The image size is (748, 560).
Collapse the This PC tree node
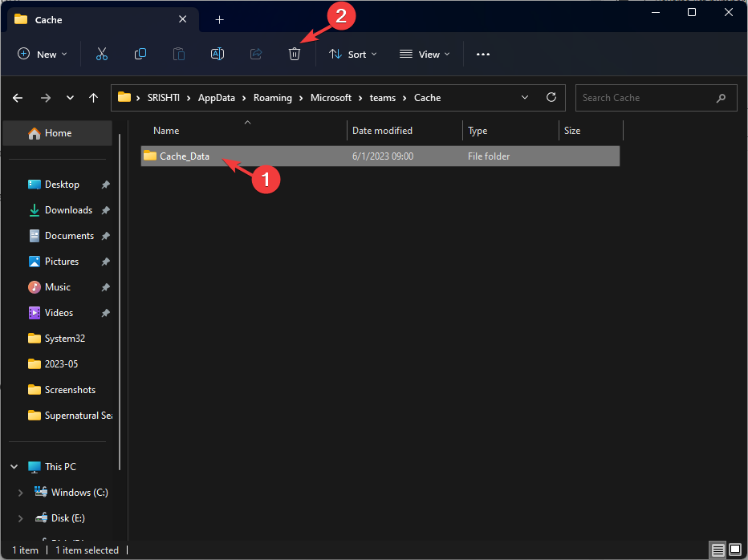pyautogui.click(x=14, y=467)
